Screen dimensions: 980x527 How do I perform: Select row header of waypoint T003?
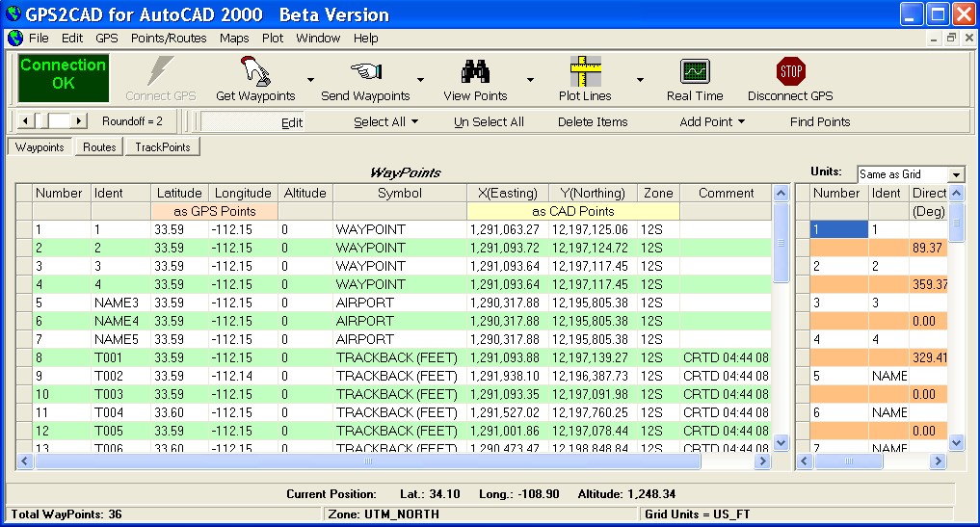click(x=24, y=394)
